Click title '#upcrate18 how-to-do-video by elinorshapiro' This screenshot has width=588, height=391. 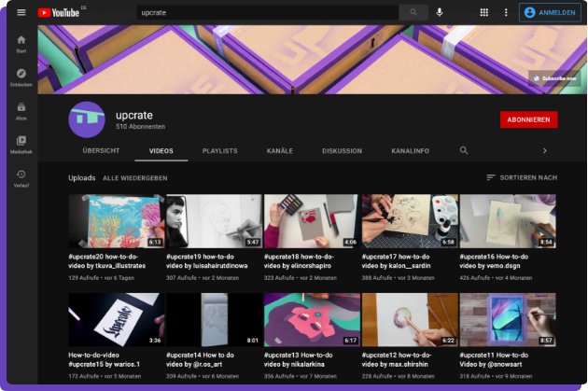tap(299, 261)
